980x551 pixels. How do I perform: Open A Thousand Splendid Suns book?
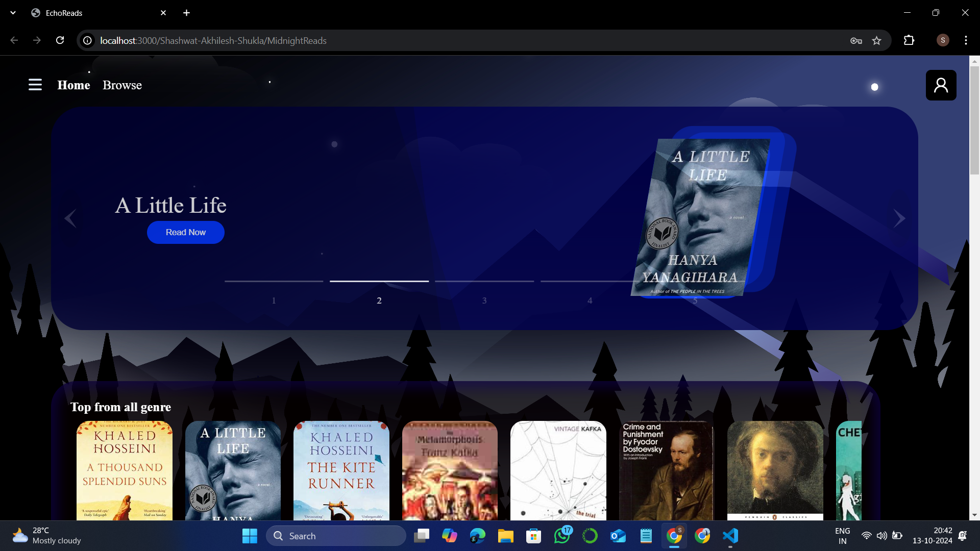(125, 470)
